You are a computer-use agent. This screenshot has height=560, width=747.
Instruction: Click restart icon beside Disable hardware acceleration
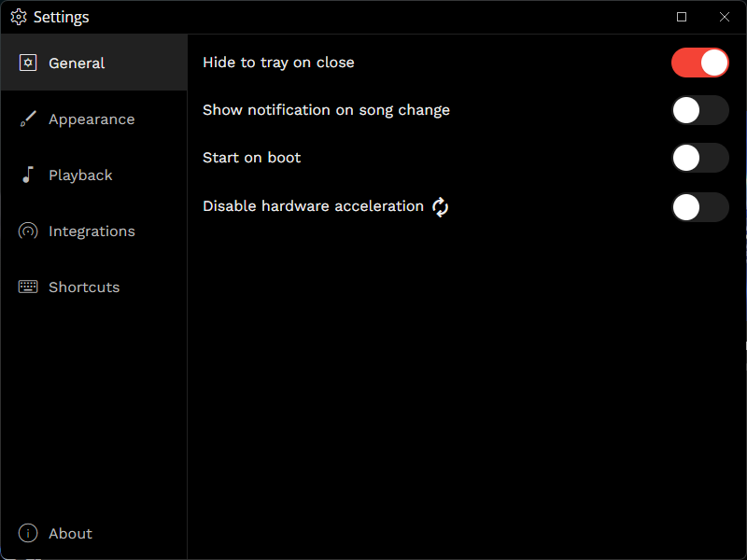click(441, 207)
